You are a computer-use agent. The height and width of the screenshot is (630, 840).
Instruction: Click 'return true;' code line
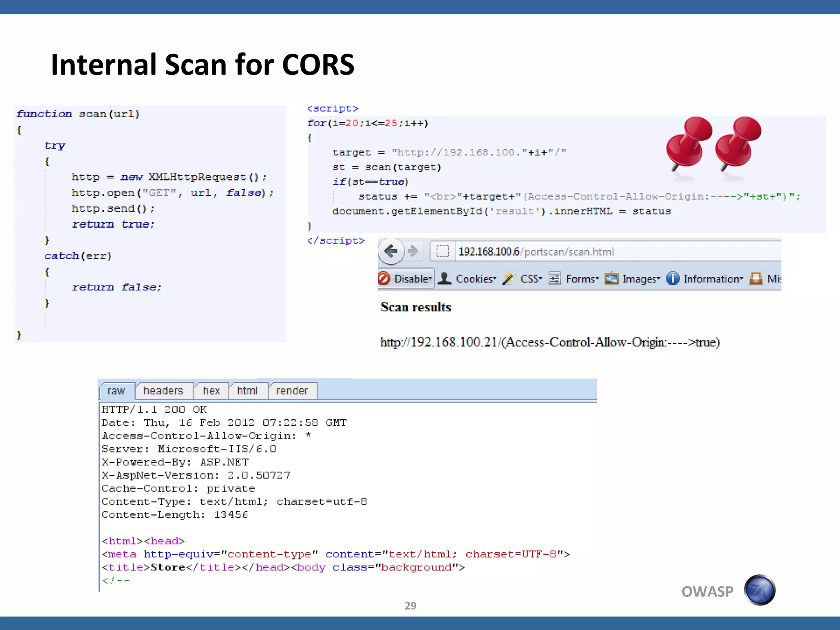(113, 224)
